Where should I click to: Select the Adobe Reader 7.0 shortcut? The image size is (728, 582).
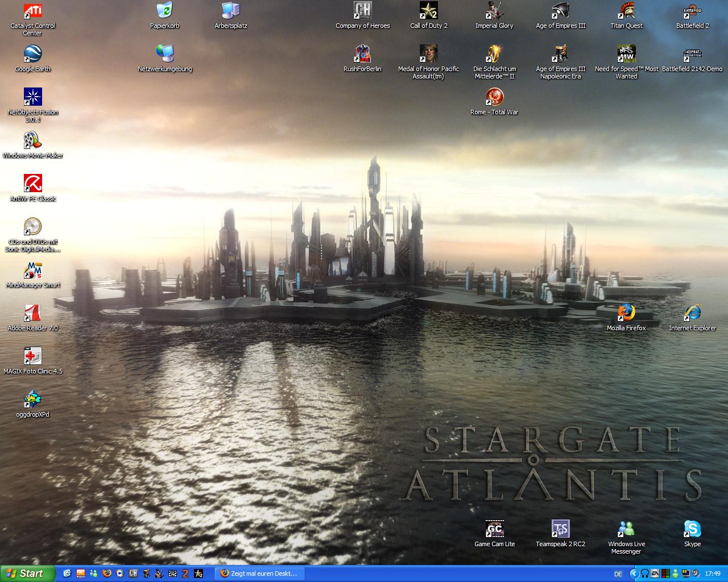point(32,313)
